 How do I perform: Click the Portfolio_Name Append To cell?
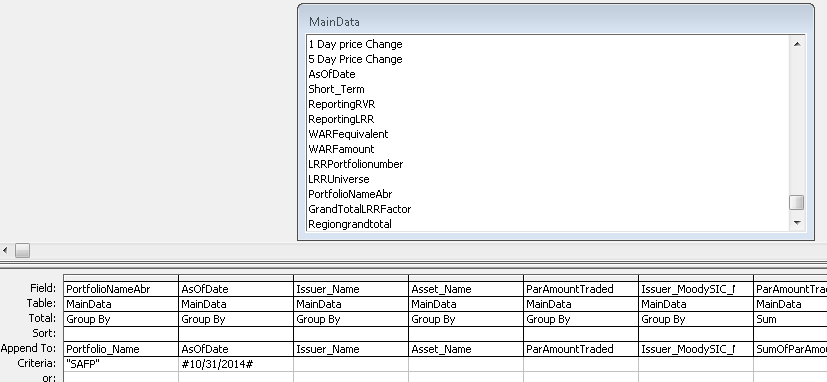click(x=121, y=349)
